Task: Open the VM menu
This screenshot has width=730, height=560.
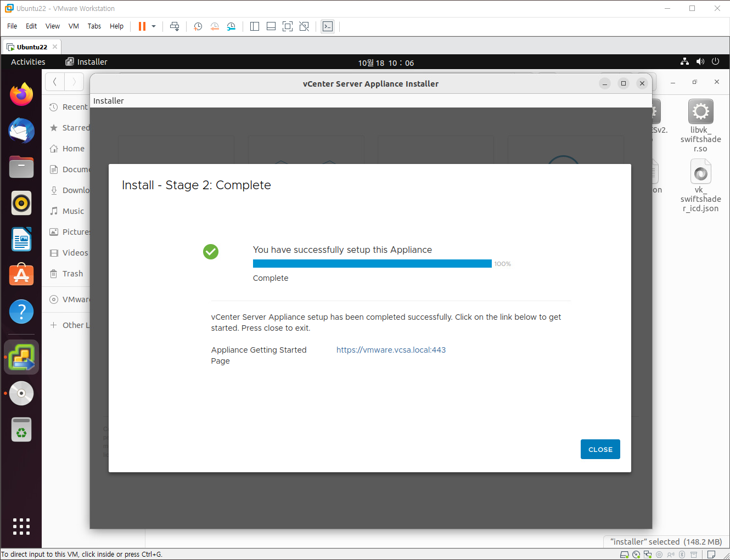Action: (74, 26)
